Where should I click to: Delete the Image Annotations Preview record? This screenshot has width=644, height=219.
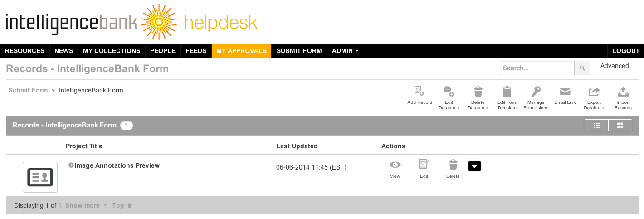click(453, 164)
